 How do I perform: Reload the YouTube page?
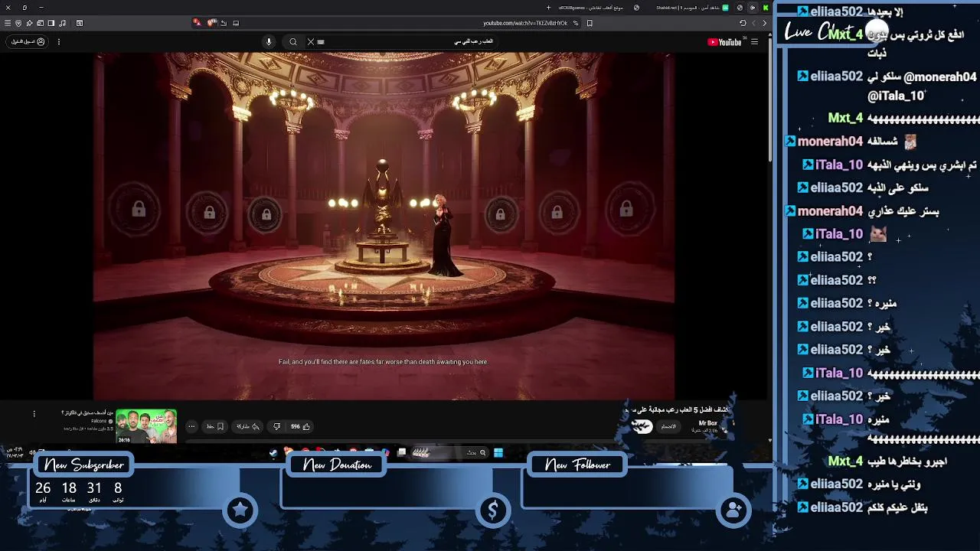(x=743, y=23)
